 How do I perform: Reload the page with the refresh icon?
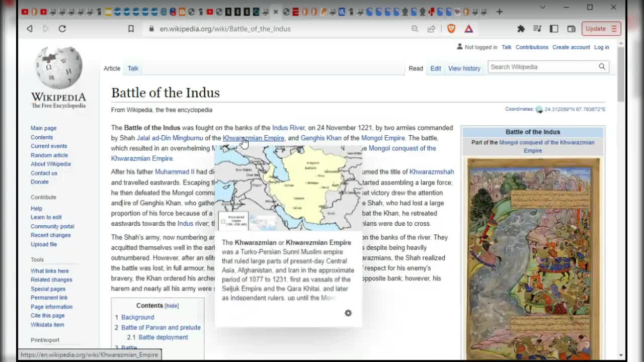(62, 29)
